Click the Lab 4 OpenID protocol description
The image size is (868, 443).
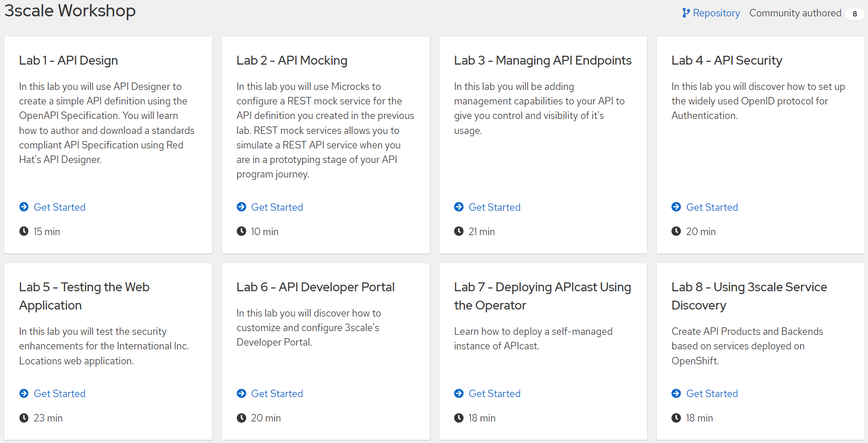[758, 101]
